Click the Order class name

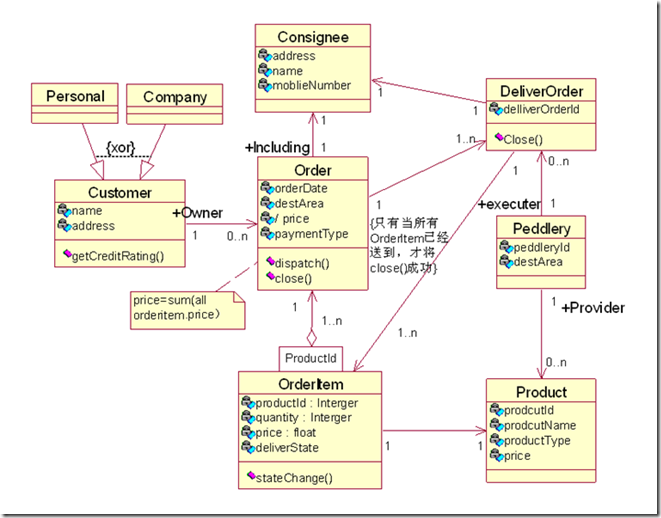[313, 170]
